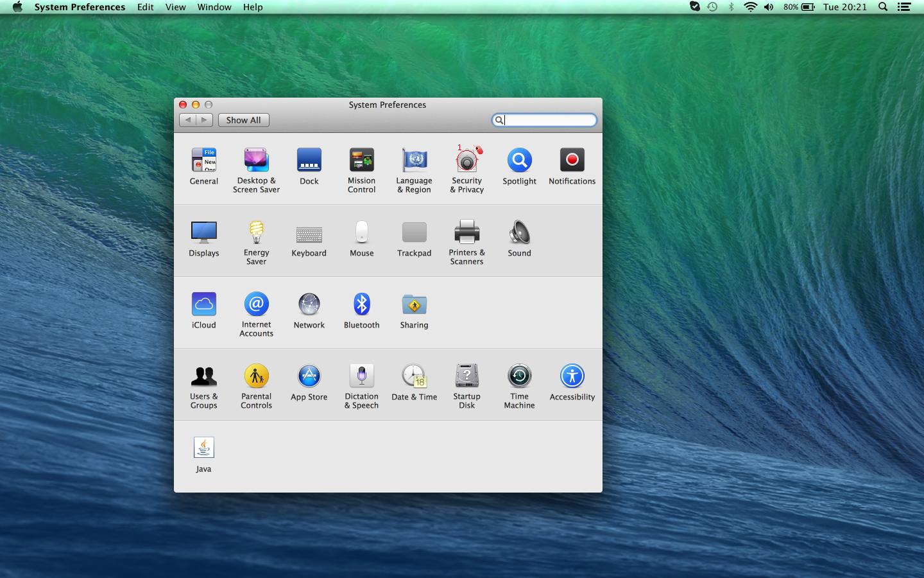The image size is (924, 578).
Task: Close the System Preferences window
Action: point(183,105)
